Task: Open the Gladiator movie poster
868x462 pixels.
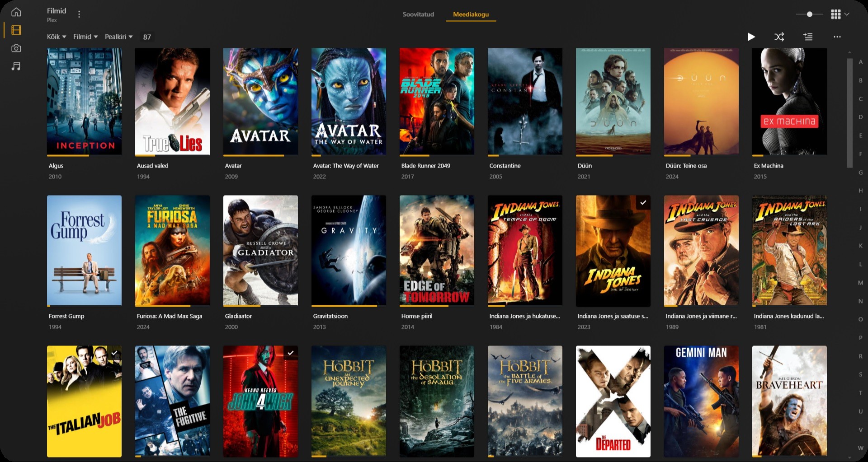Action: click(x=260, y=251)
